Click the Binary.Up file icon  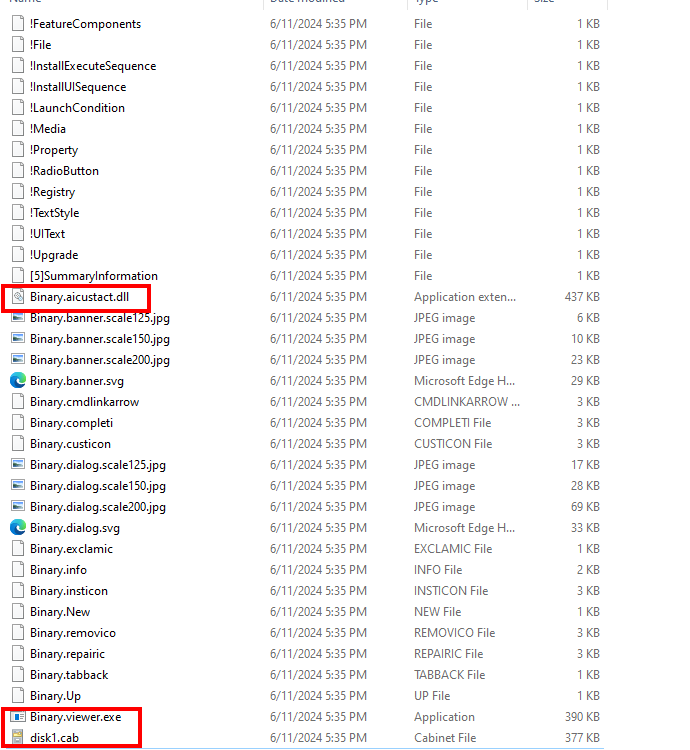click(x=18, y=695)
